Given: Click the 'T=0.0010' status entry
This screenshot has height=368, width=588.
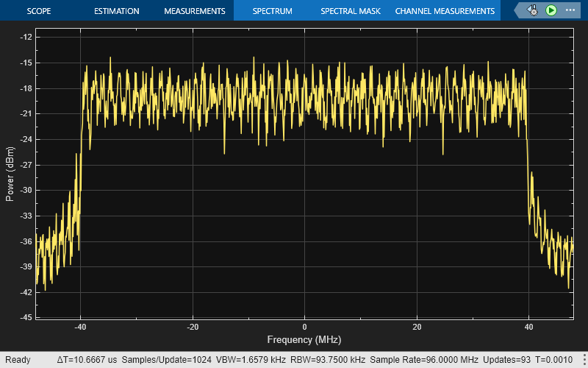Looking at the screenshot, I should point(554,360).
